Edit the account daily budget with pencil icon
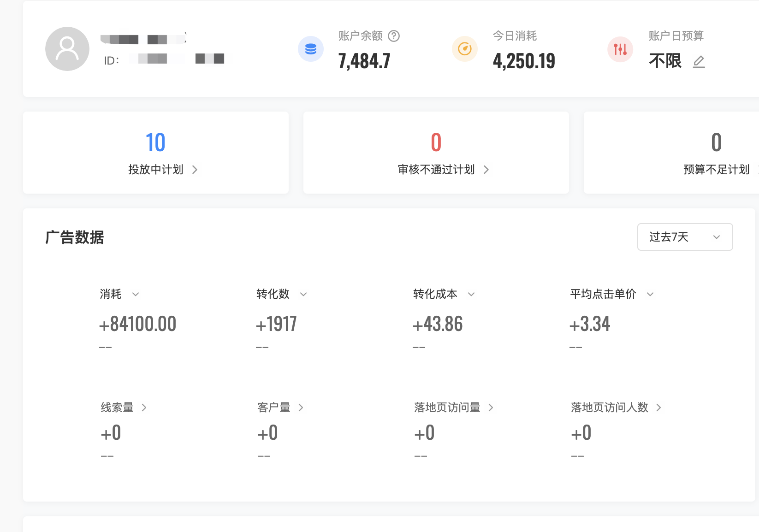This screenshot has width=759, height=532. pyautogui.click(x=699, y=61)
